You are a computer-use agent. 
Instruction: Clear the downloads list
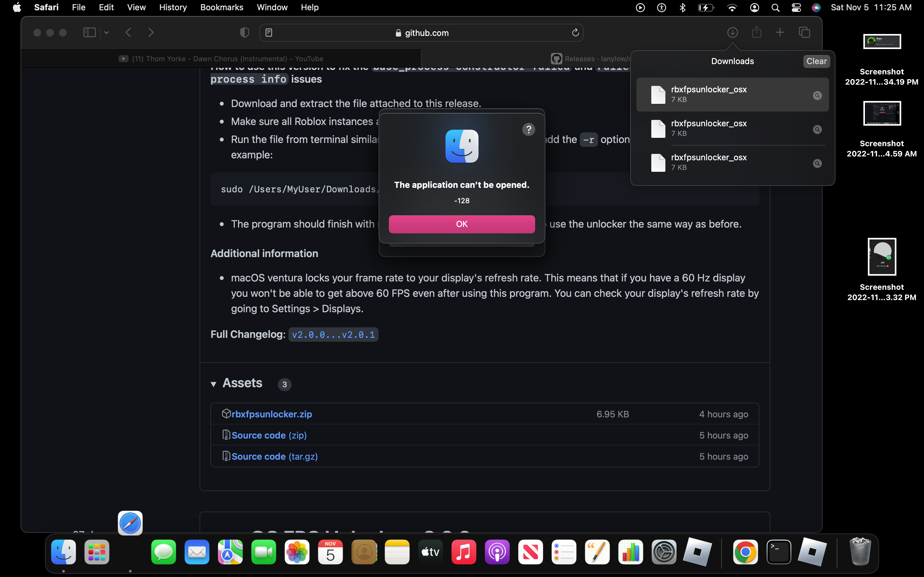816,61
